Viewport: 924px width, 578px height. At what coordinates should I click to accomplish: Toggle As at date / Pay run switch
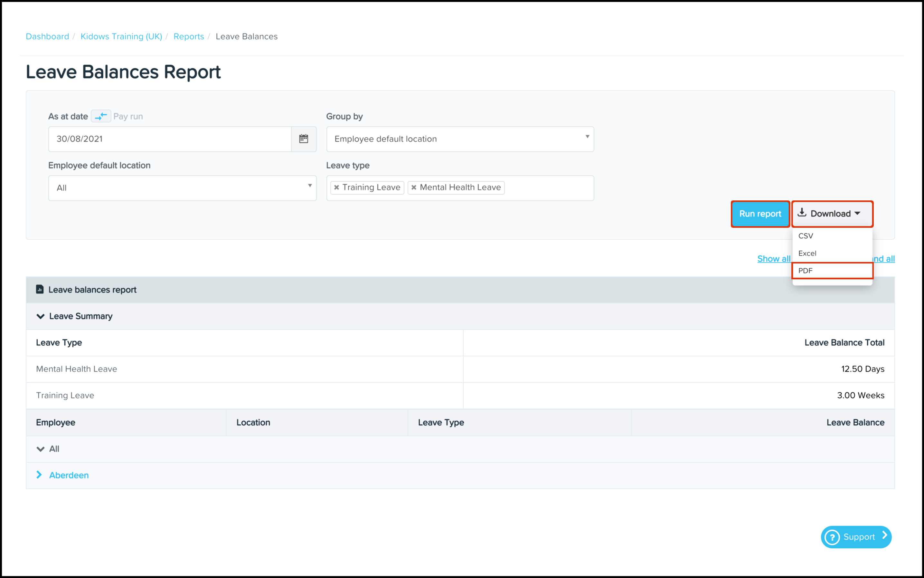tap(101, 116)
